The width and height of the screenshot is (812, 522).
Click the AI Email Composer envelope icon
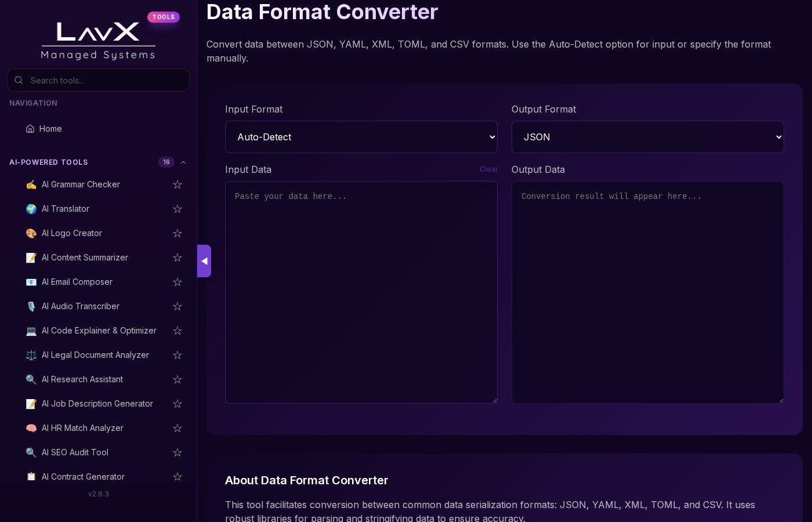(x=31, y=282)
